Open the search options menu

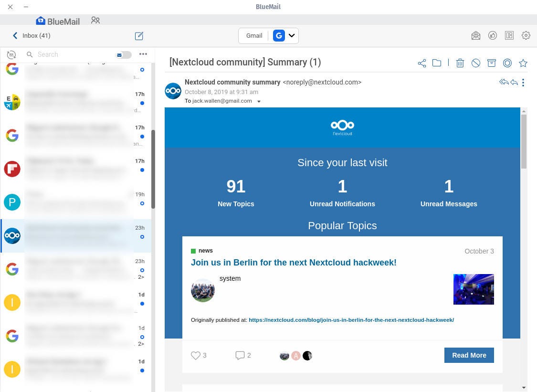(143, 54)
